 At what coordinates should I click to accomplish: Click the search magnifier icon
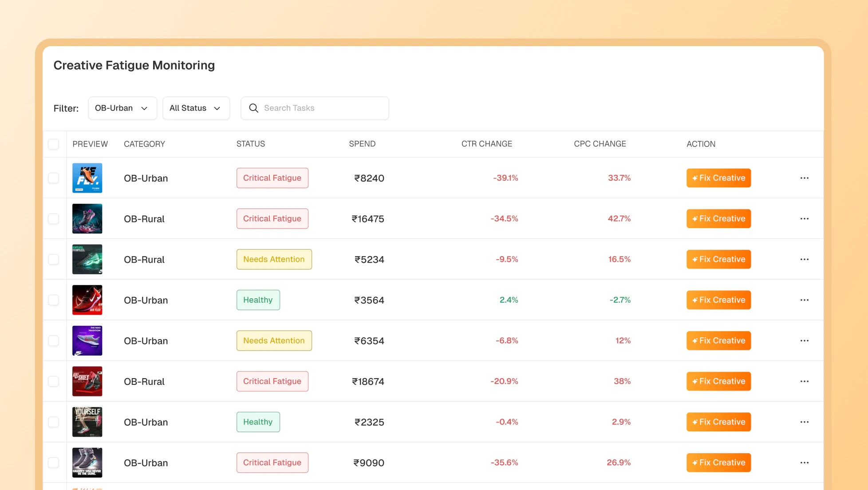(253, 108)
